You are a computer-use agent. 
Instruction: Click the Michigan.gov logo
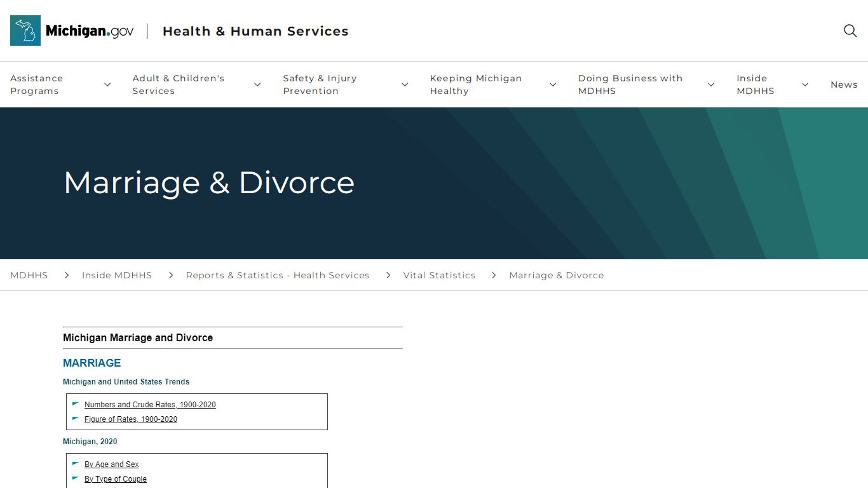(x=72, y=30)
